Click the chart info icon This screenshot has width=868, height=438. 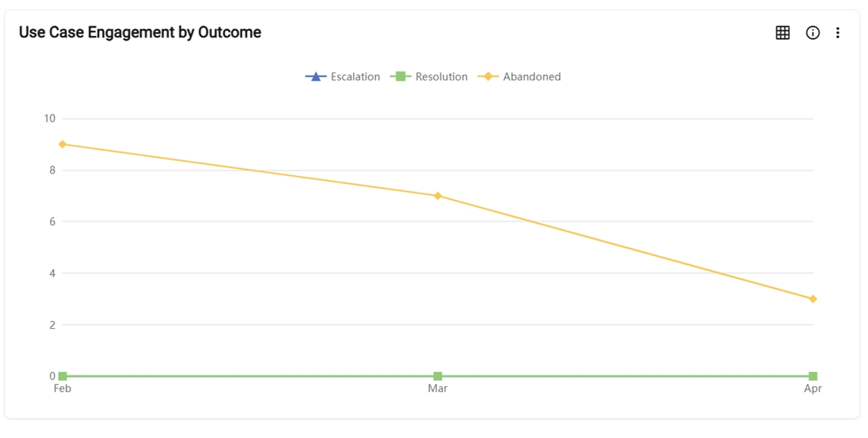tap(812, 33)
